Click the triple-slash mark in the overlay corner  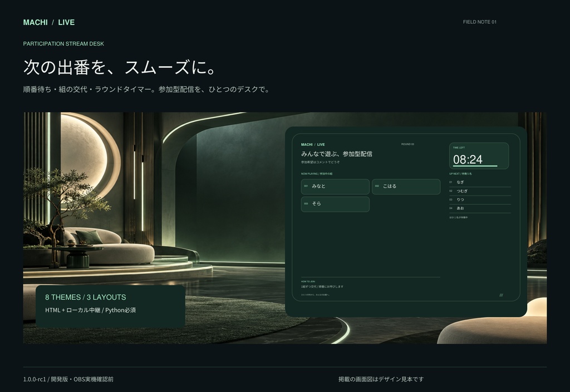(501, 295)
